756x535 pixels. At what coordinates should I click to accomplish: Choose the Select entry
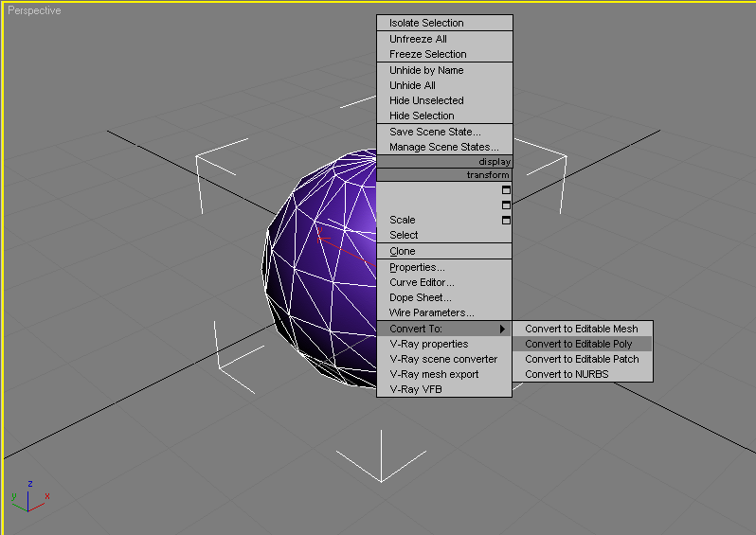(x=444, y=235)
